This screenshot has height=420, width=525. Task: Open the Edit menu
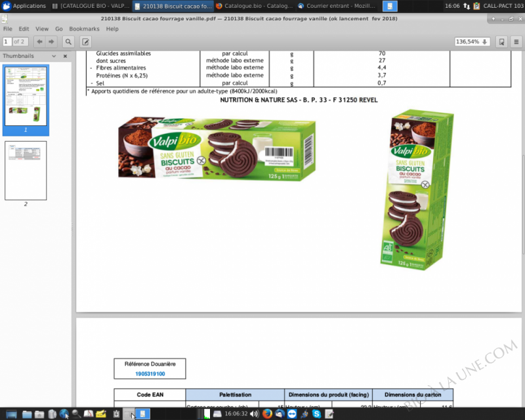pyautogui.click(x=24, y=29)
